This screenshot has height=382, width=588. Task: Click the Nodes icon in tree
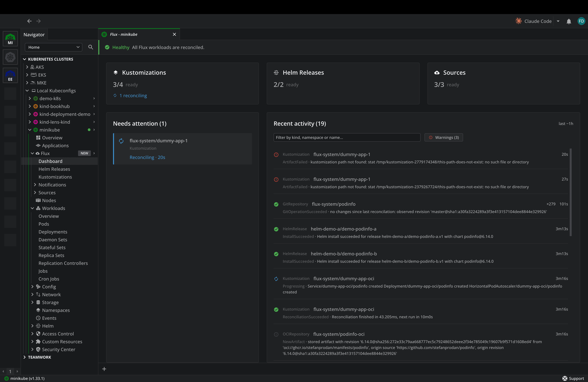coord(38,200)
